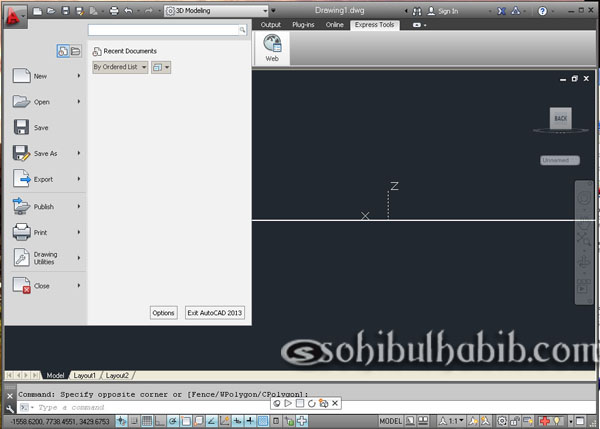The image size is (600, 429).
Task: Toggle Infer Constraints in the status bar
Action: (121, 421)
